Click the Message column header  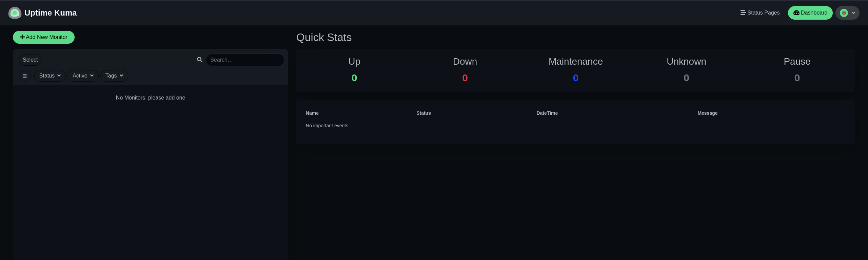pyautogui.click(x=707, y=113)
